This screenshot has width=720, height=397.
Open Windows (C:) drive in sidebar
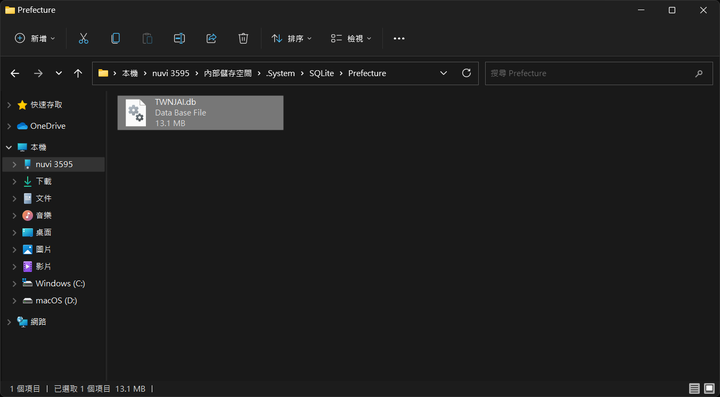pos(60,284)
